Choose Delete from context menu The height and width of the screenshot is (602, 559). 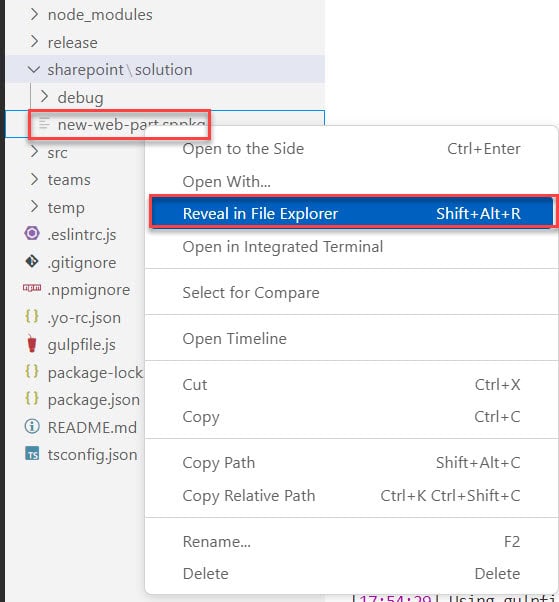[351, 574]
